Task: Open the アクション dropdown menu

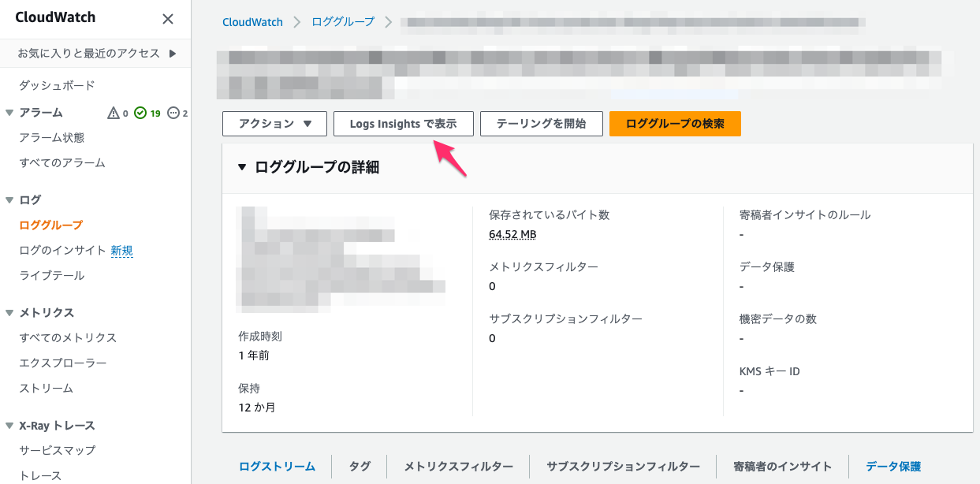Action: tap(274, 124)
